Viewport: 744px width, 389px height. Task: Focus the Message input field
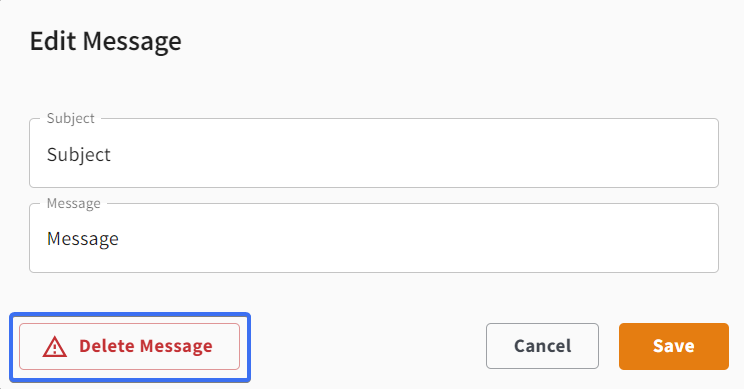(374, 238)
